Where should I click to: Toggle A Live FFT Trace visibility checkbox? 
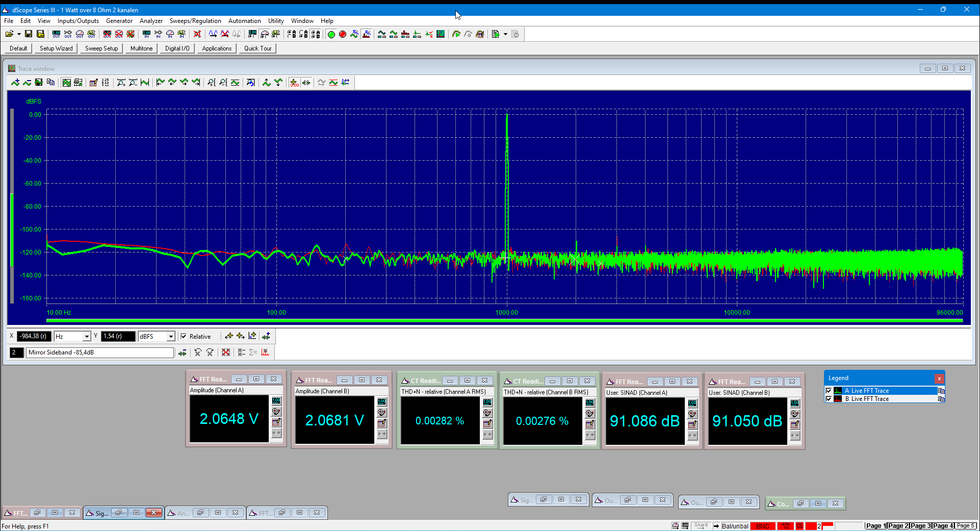point(829,391)
